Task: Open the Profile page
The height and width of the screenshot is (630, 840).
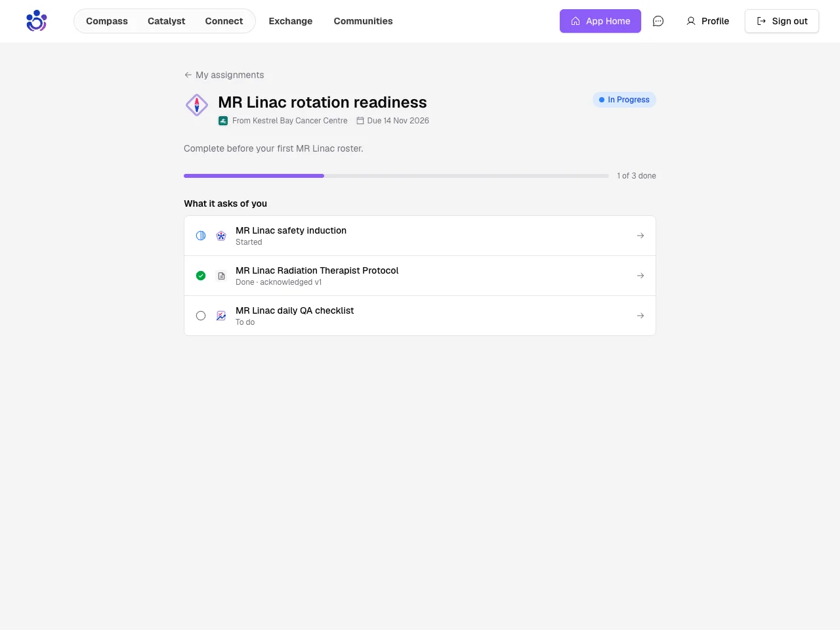Action: (707, 21)
